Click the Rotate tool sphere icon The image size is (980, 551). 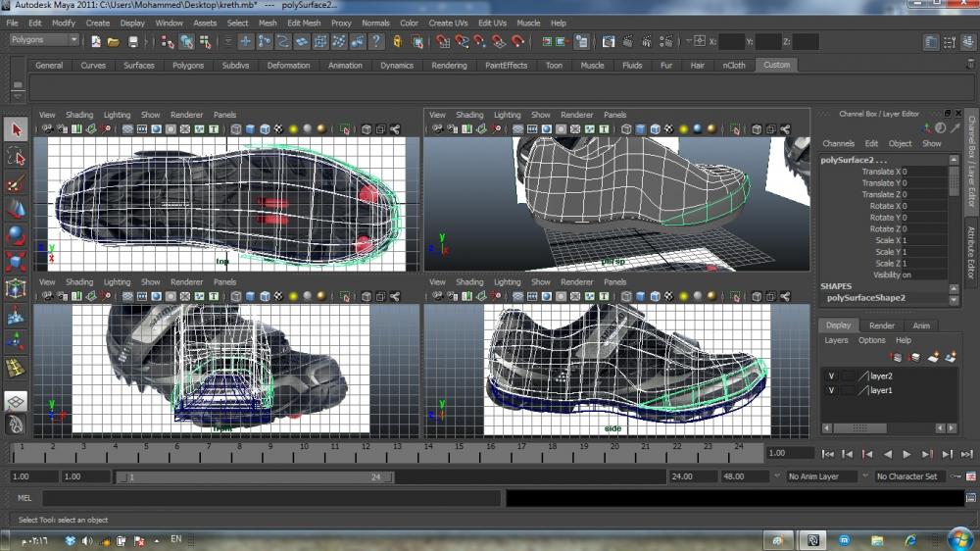pyautogui.click(x=16, y=235)
